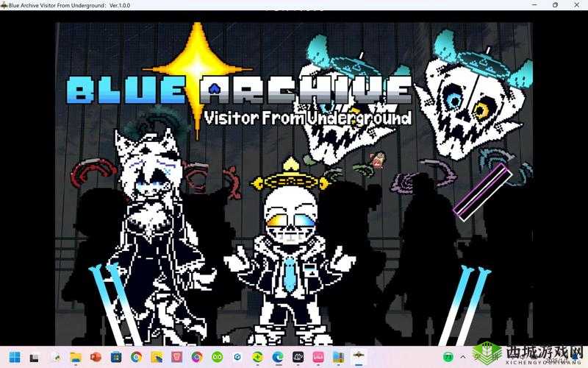Viewport: 588px width, 368px height.
Task: Open the yellow note app with blue pen
Action: (x=157, y=357)
